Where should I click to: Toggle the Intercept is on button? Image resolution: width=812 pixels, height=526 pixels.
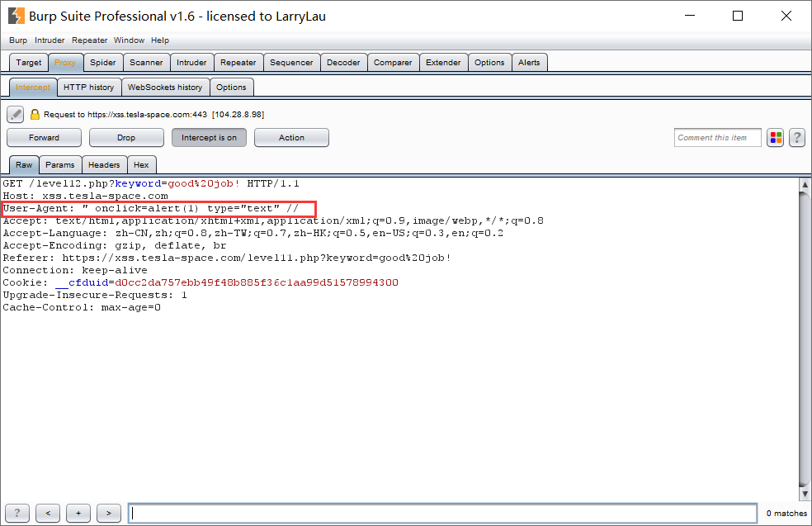pyautogui.click(x=209, y=138)
